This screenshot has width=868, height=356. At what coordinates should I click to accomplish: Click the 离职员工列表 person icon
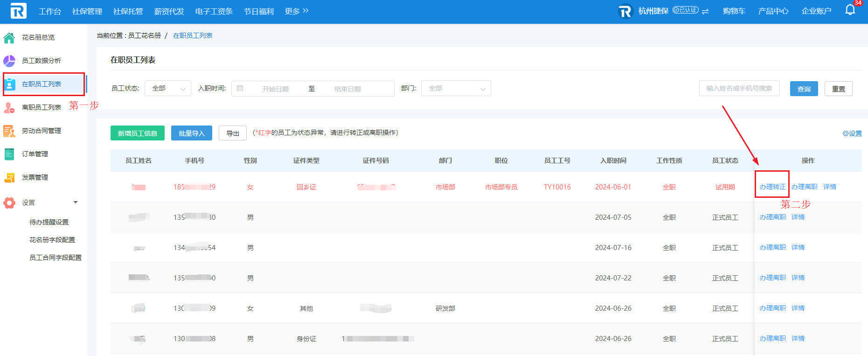pos(9,107)
